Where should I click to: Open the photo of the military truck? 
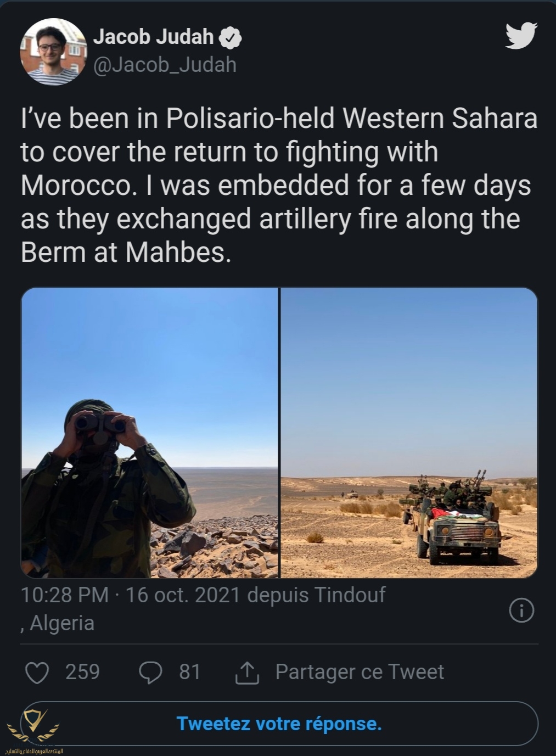(x=409, y=433)
